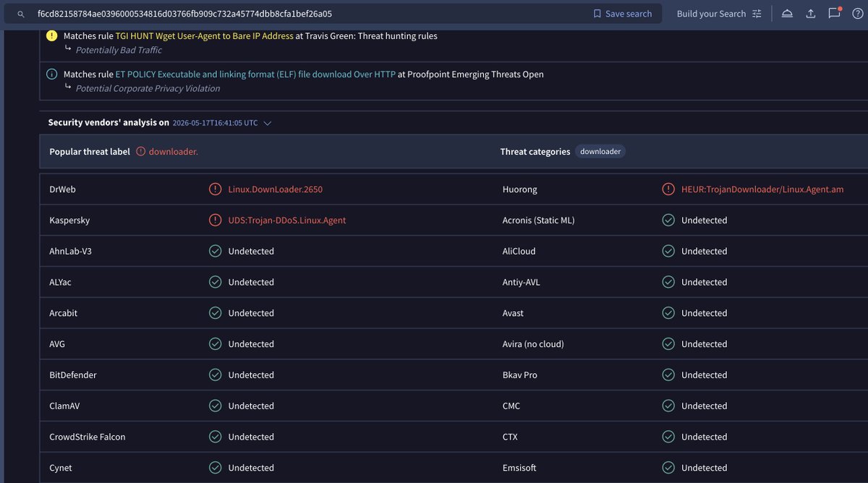Open ET POLICY ELF file download rule link
868x483 pixels.
pyautogui.click(x=255, y=74)
